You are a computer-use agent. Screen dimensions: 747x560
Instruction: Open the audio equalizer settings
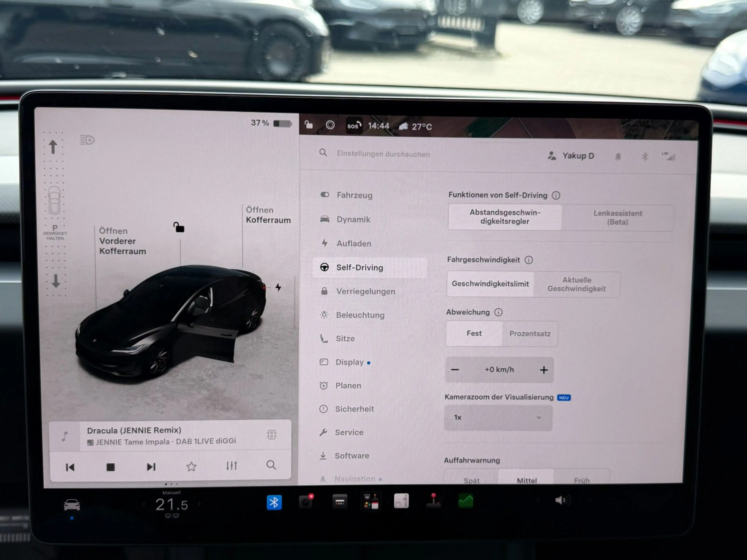pyautogui.click(x=232, y=466)
